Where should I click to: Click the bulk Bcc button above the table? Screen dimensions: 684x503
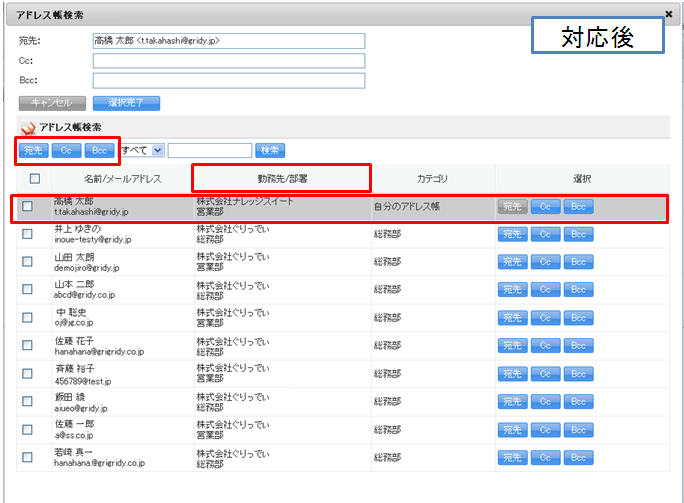[99, 151]
